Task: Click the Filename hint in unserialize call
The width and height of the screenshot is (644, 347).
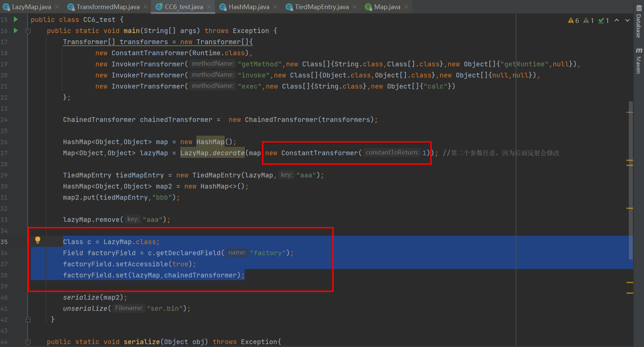Action: coord(129,308)
